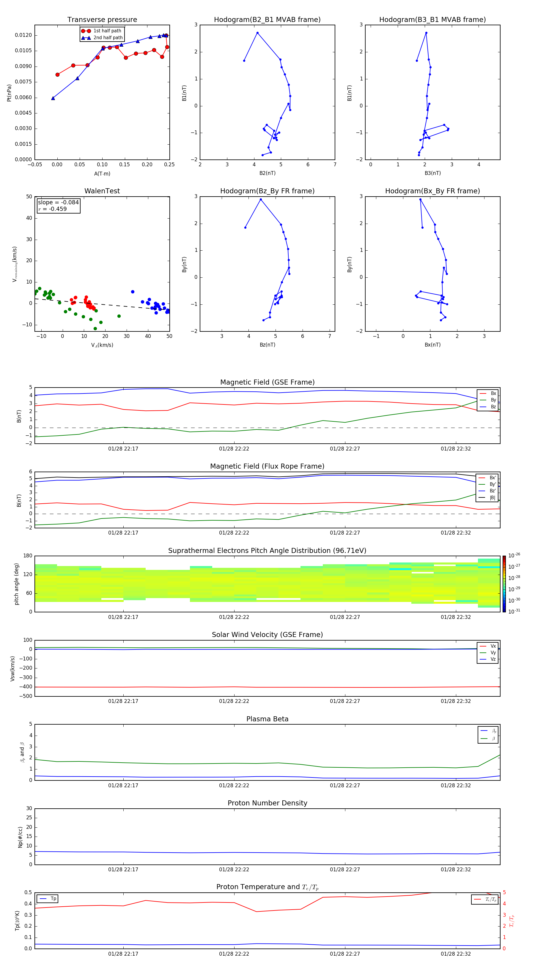The height and width of the screenshot is (980, 535).
Task: Click the topmost peak point in B2_B1 hodogram
Action: (x=257, y=33)
